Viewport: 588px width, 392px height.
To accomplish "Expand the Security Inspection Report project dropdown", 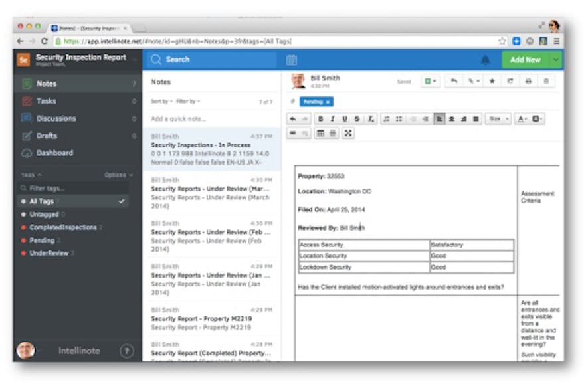I will (136, 60).
